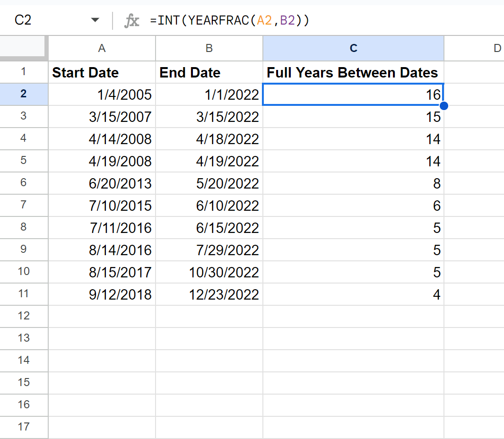Open the Name box dropdown arrow
Image resolution: width=504 pixels, height=439 pixels.
[x=95, y=20]
